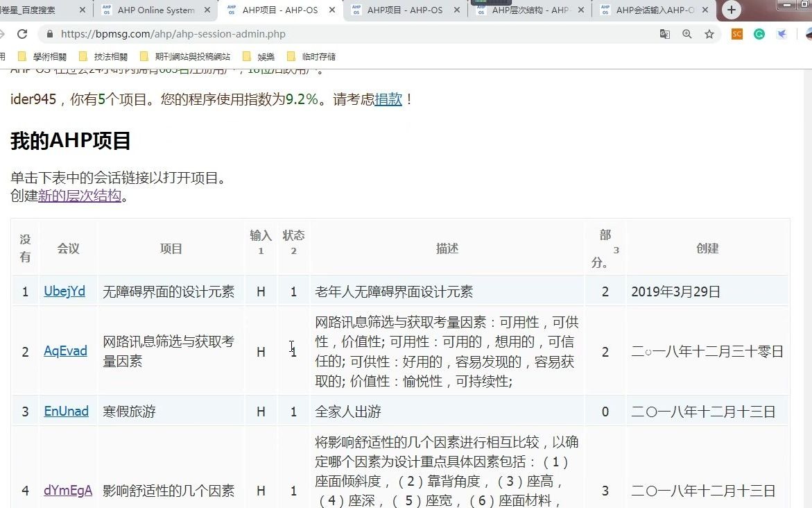Create 新的层次结构 via the link
The width and height of the screenshot is (812, 508).
pyautogui.click(x=79, y=196)
